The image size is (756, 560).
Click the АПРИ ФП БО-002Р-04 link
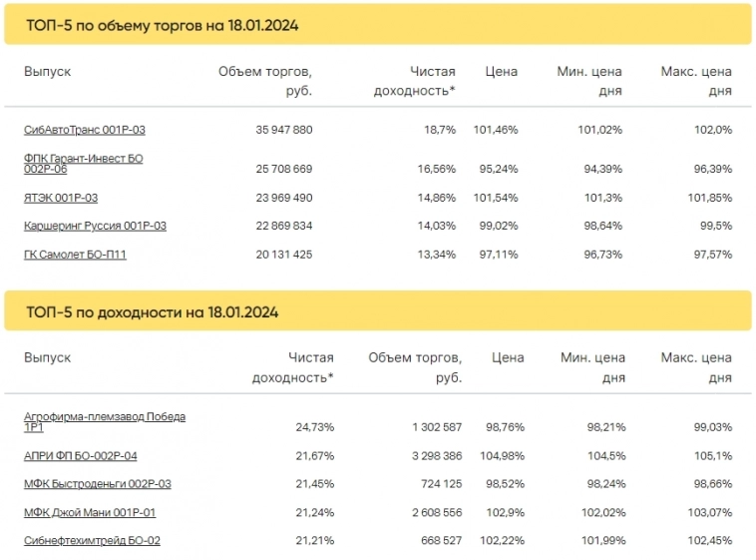81,455
